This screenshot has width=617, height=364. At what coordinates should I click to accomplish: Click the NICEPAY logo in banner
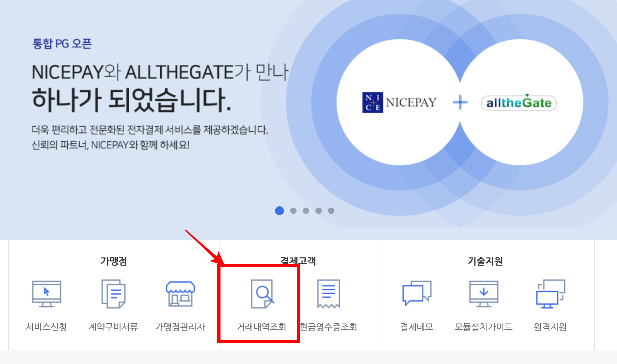click(x=399, y=103)
